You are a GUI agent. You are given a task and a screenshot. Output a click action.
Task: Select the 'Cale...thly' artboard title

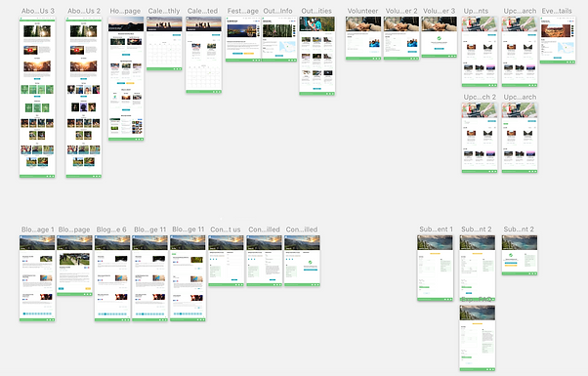[164, 11]
